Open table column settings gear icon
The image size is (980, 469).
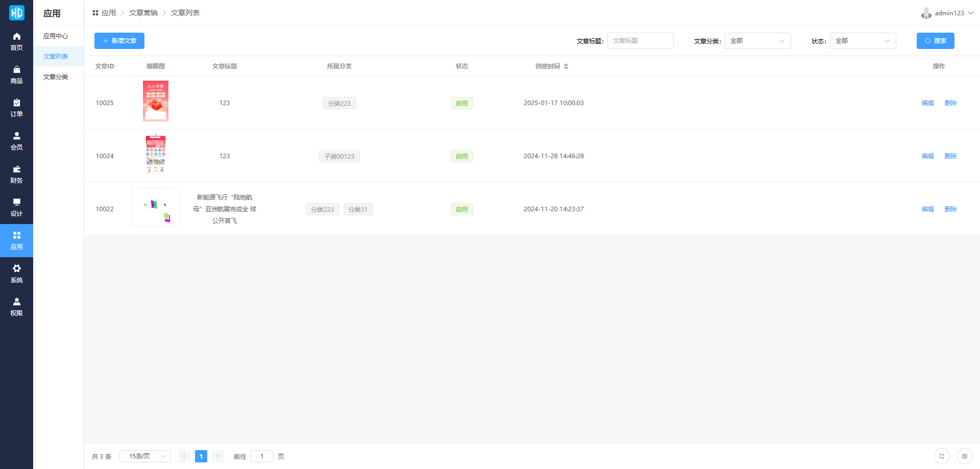point(964,456)
